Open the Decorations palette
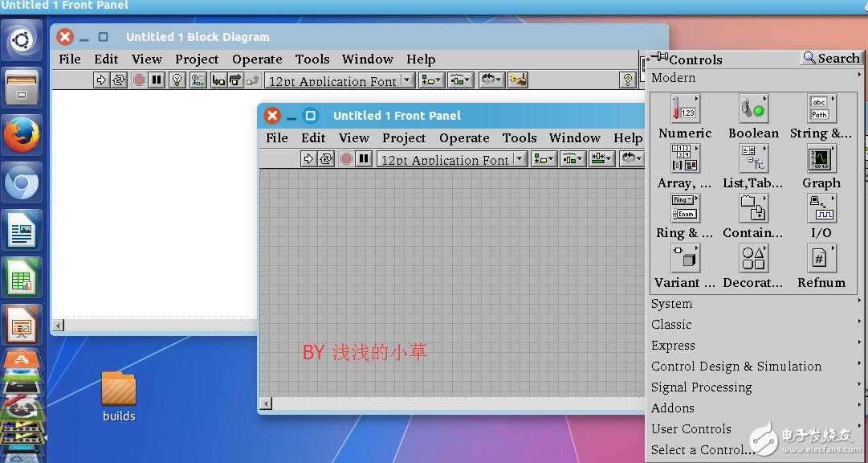 click(753, 258)
